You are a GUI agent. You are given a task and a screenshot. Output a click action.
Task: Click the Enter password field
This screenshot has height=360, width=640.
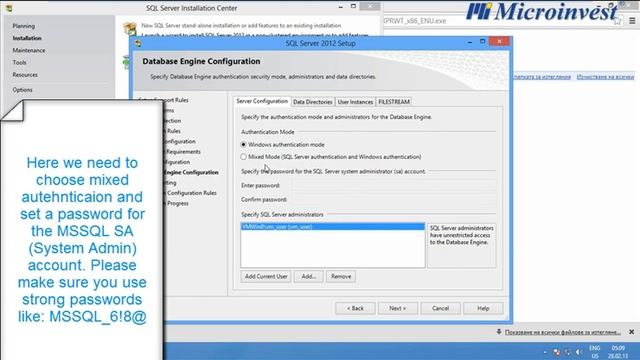coord(394,185)
